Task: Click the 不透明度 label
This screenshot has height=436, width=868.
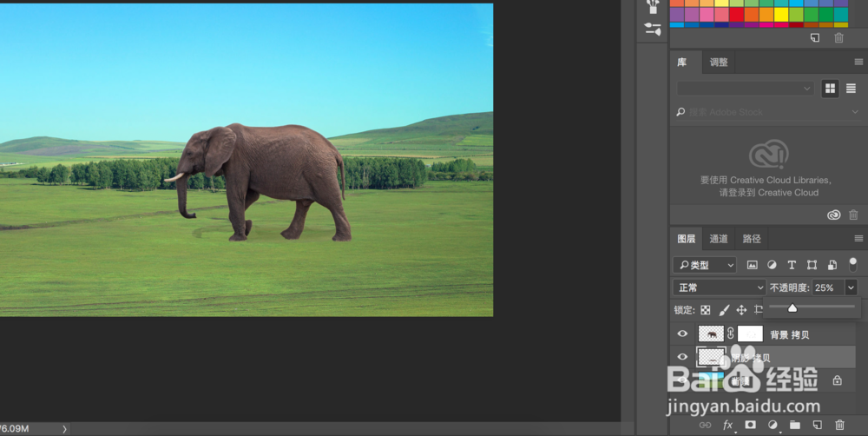Action: click(789, 287)
